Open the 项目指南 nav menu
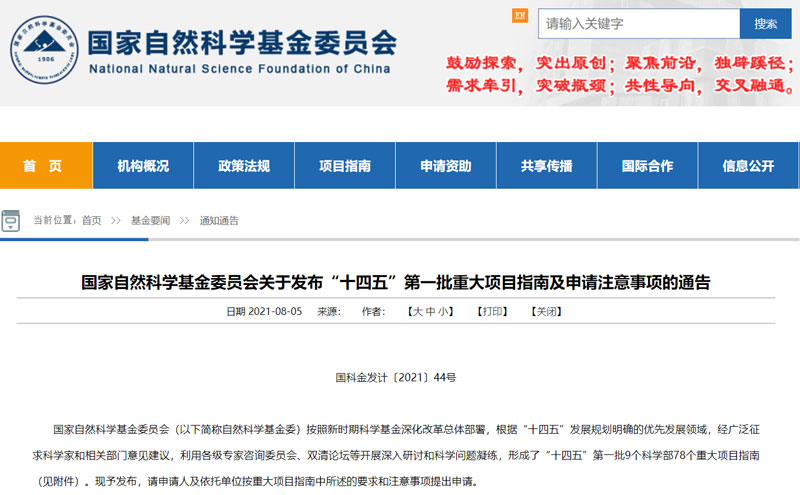Image resolution: width=800 pixels, height=495 pixels. 345,165
